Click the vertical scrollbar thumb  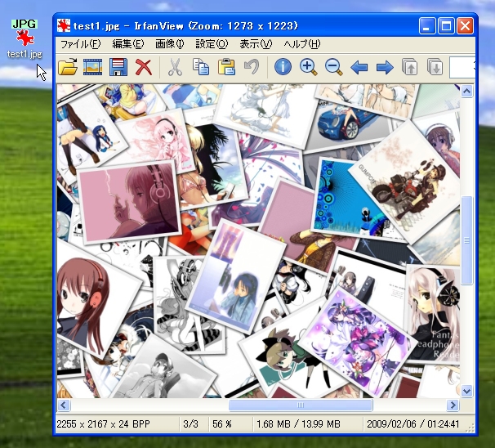tap(467, 240)
